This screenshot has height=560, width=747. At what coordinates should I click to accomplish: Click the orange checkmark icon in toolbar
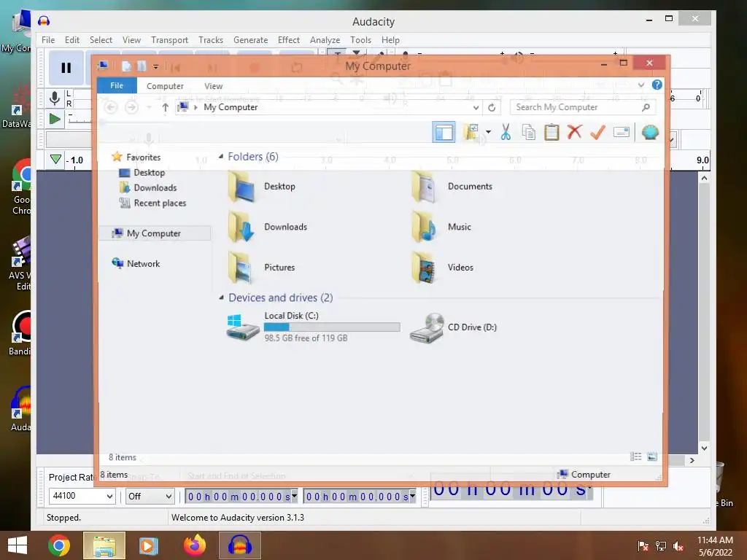597,132
